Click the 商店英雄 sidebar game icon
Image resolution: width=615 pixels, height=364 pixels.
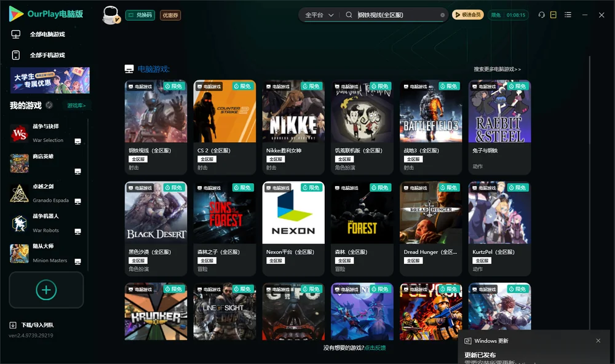click(19, 163)
